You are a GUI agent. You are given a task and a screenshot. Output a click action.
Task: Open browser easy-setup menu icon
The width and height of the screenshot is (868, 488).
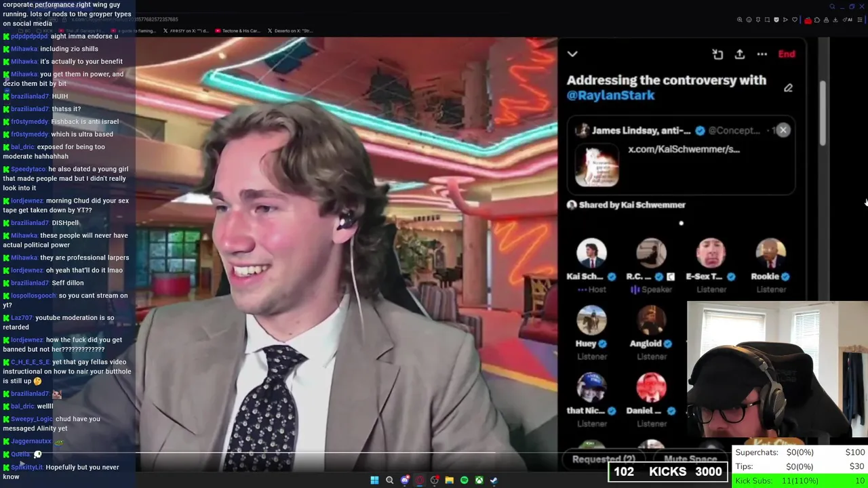tap(859, 20)
